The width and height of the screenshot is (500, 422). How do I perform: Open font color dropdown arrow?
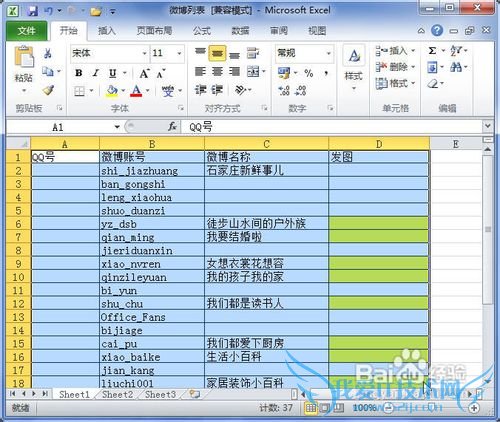147,91
